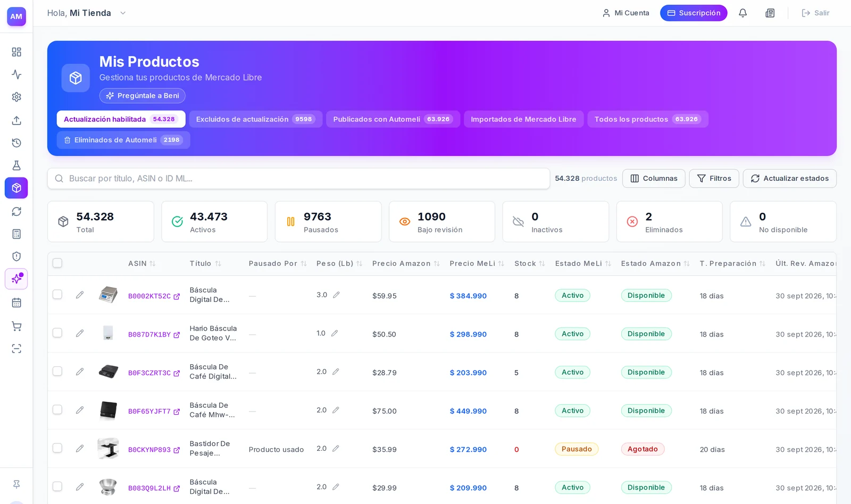The width and height of the screenshot is (851, 504).
Task: Filter by the Bajo revisión stat card
Action: [x=442, y=222]
